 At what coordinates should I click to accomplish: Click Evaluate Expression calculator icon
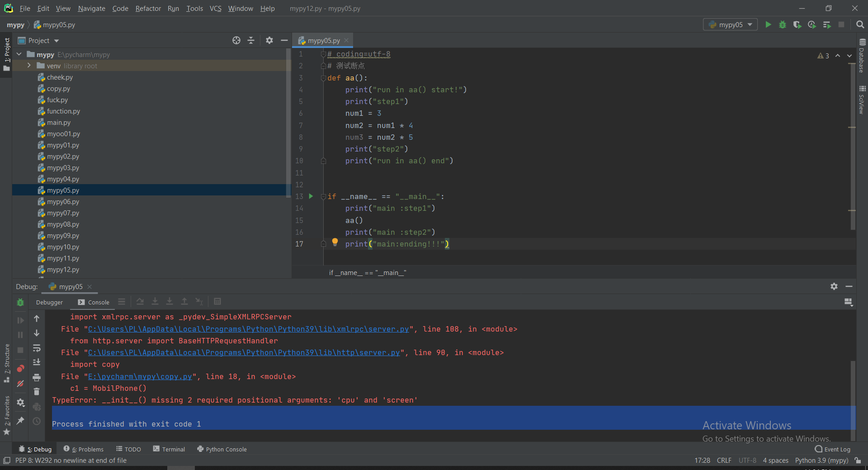pyautogui.click(x=217, y=301)
